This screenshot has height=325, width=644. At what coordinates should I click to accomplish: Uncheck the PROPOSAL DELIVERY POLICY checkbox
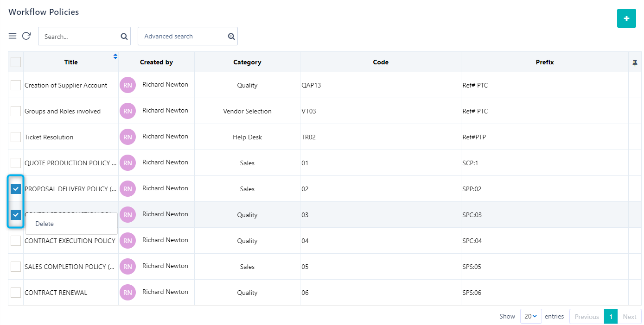(x=15, y=188)
